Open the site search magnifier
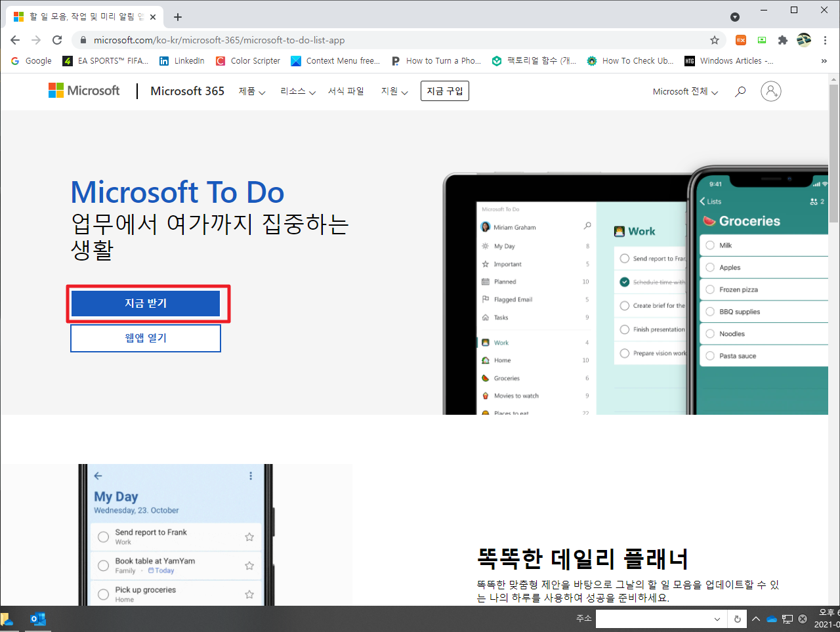The width and height of the screenshot is (840, 632). coord(740,91)
